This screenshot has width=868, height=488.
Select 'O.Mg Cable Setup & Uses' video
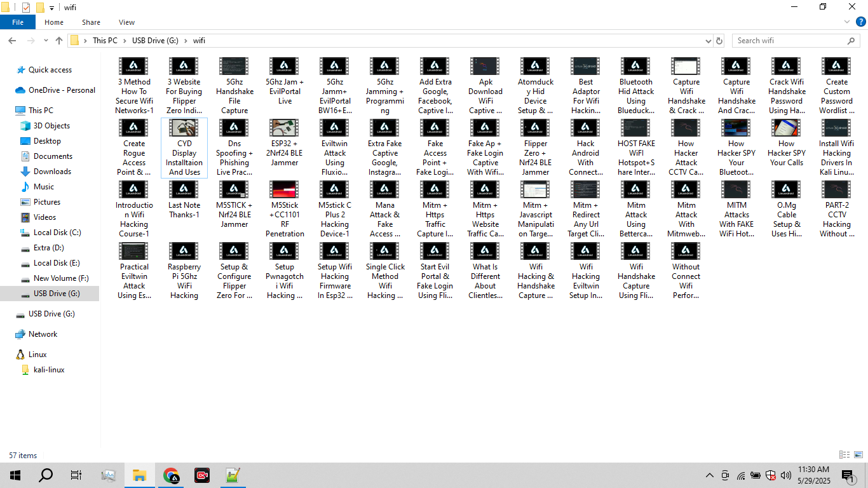(x=786, y=209)
